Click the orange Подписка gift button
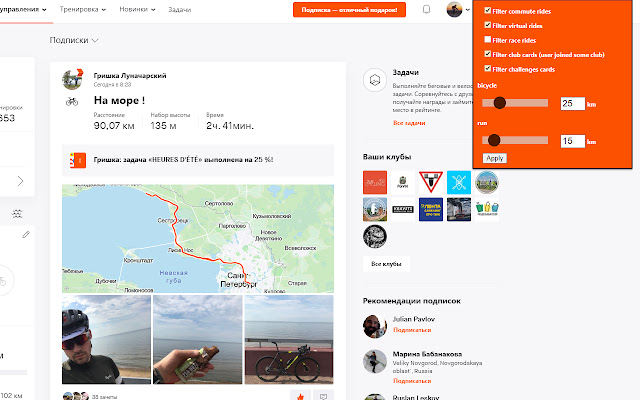Image resolution: width=640 pixels, height=400 pixels. (x=349, y=10)
